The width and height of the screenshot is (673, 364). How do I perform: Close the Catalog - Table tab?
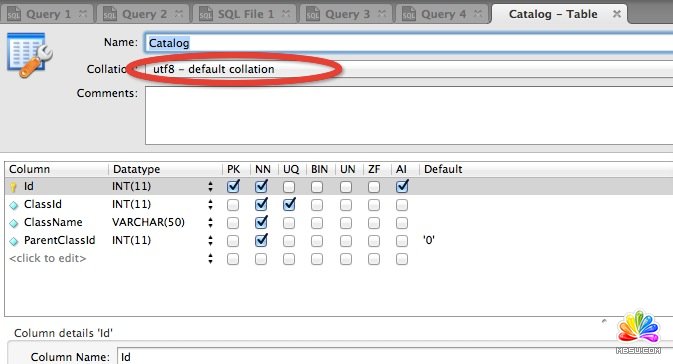[617, 14]
